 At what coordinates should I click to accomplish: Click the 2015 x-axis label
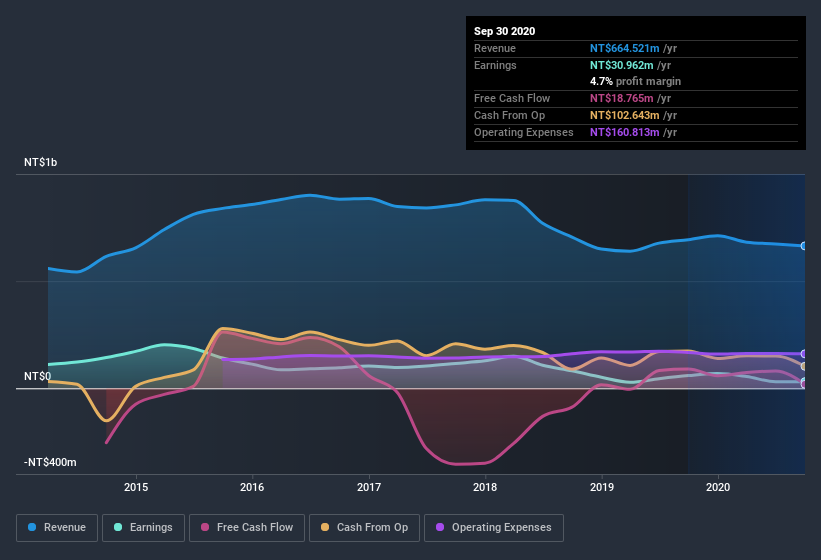click(x=136, y=487)
